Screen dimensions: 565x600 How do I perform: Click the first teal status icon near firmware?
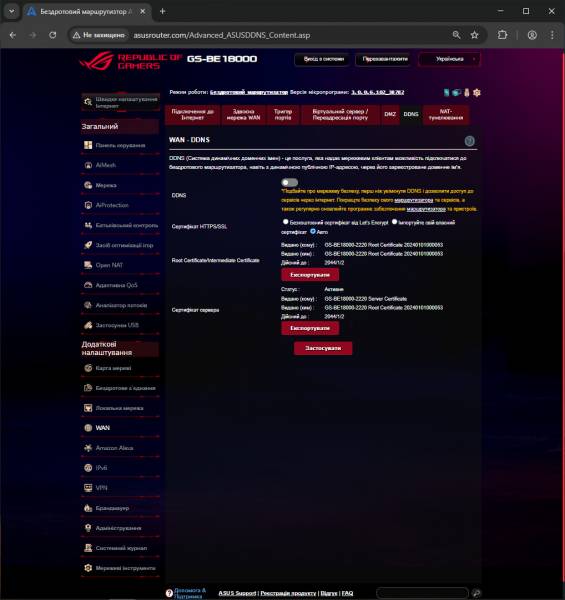pos(446,92)
